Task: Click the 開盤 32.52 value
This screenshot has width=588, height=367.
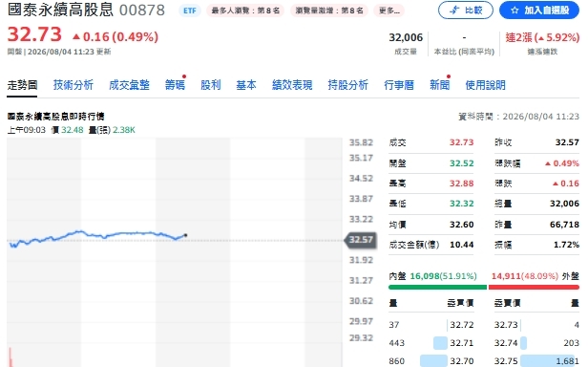Action: point(462,163)
